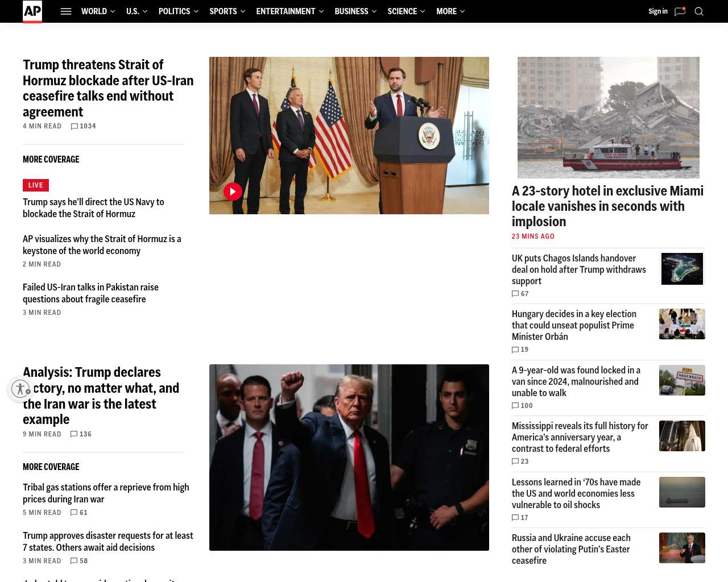Open the accessibility widget icon
728x582 pixels.
pyautogui.click(x=20, y=389)
